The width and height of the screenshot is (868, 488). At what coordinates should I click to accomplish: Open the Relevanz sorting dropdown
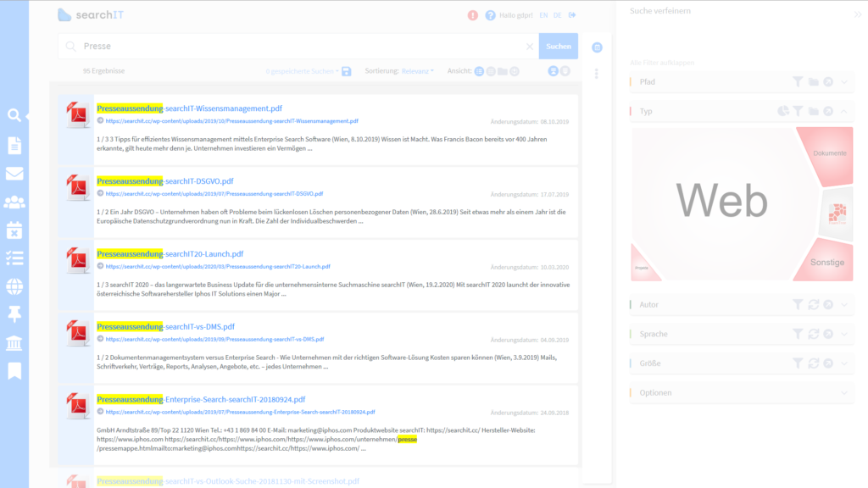[x=417, y=71]
